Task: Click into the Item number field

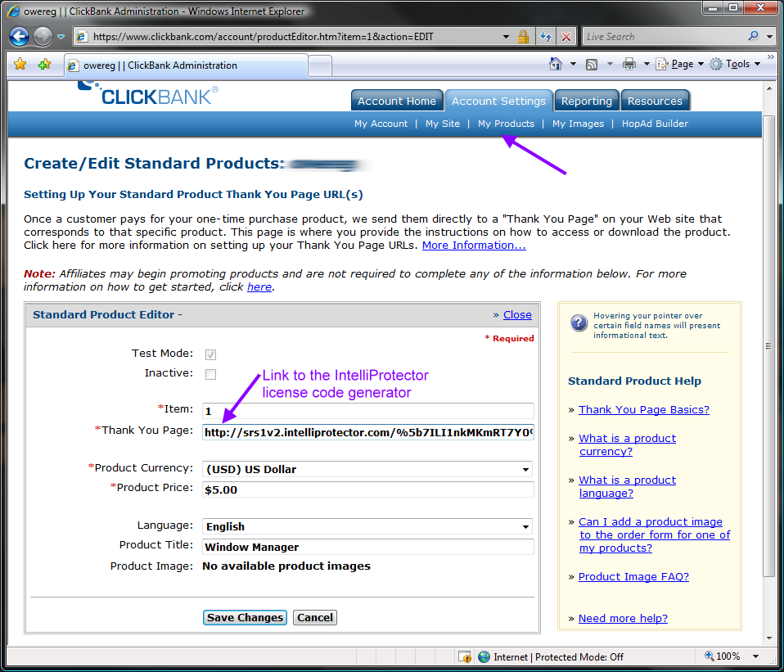Action: point(368,411)
